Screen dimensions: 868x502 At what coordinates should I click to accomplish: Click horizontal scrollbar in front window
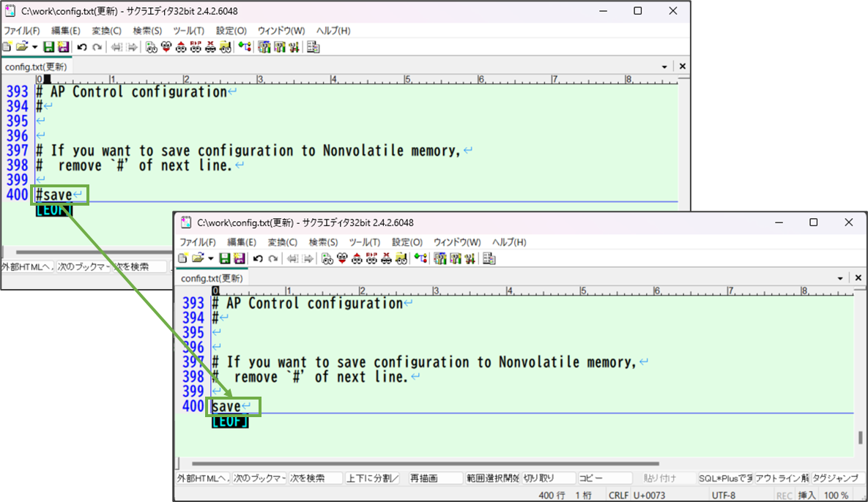[425, 463]
